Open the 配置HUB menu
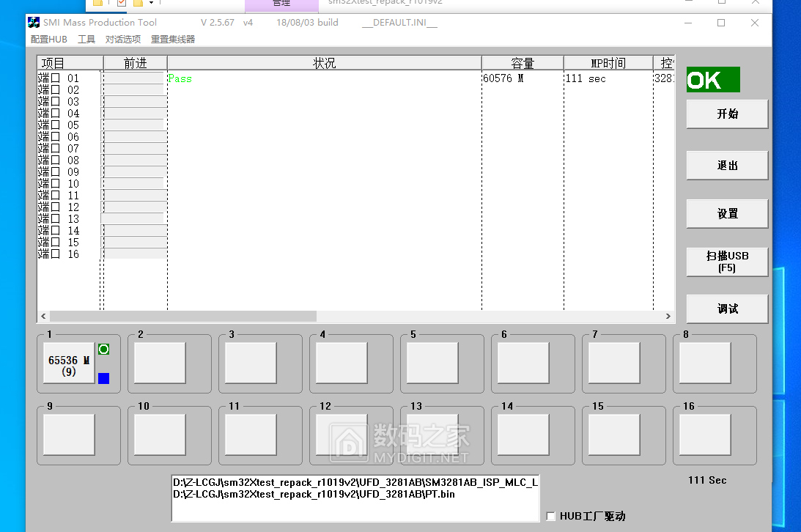Screen dimensions: 801x532 (48, 40)
